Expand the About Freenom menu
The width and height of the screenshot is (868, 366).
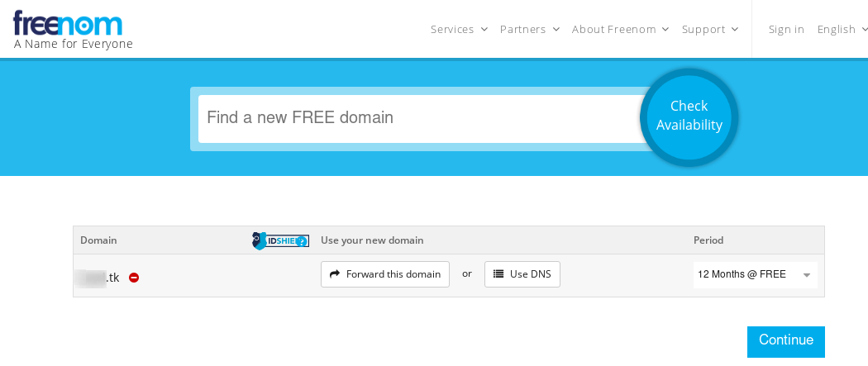621,29
